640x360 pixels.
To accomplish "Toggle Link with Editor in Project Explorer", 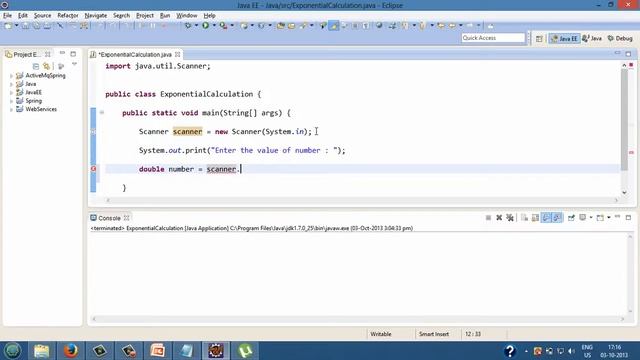I will point(47,66).
